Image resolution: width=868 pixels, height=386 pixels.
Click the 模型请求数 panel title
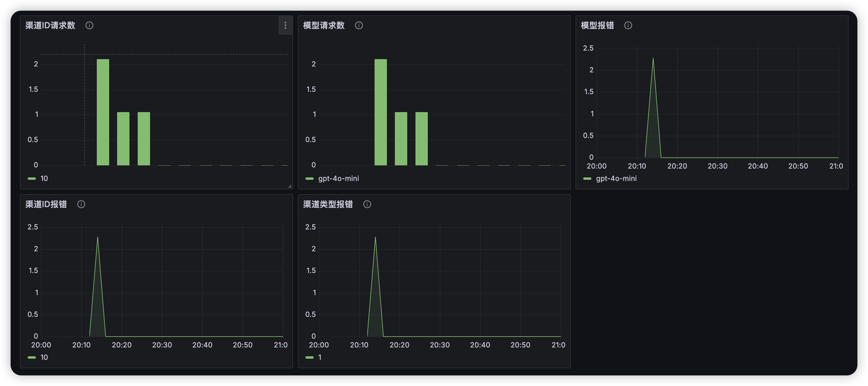click(324, 25)
